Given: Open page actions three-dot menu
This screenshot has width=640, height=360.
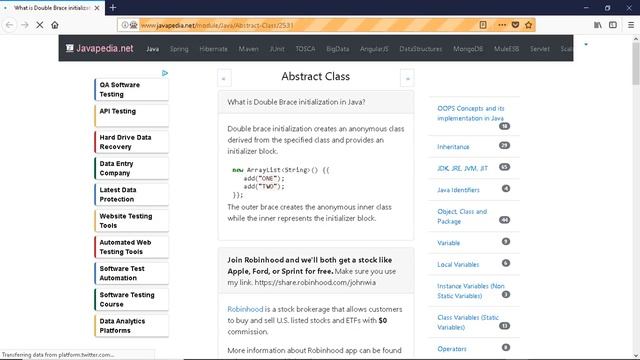Looking at the screenshot, I should pyautogui.click(x=502, y=25).
